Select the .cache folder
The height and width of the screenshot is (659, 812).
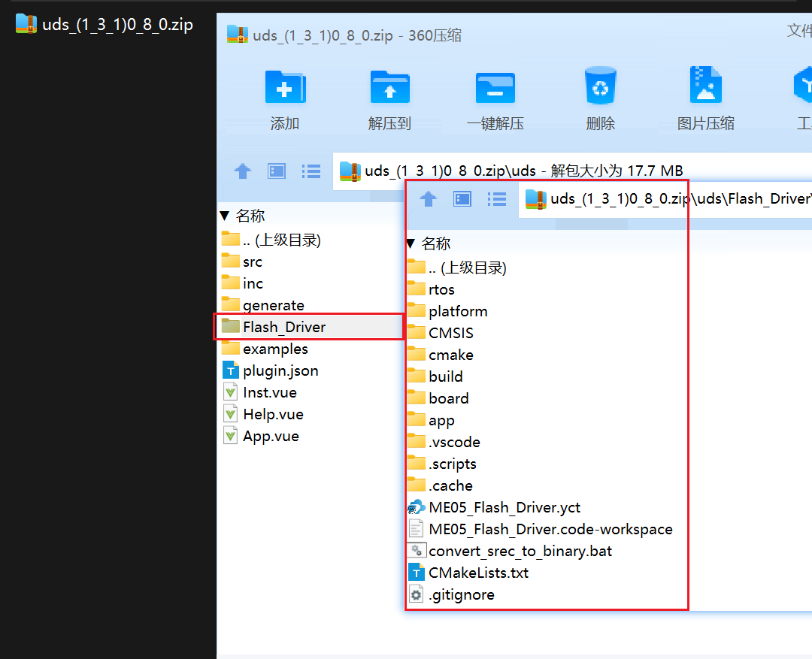tap(440, 485)
